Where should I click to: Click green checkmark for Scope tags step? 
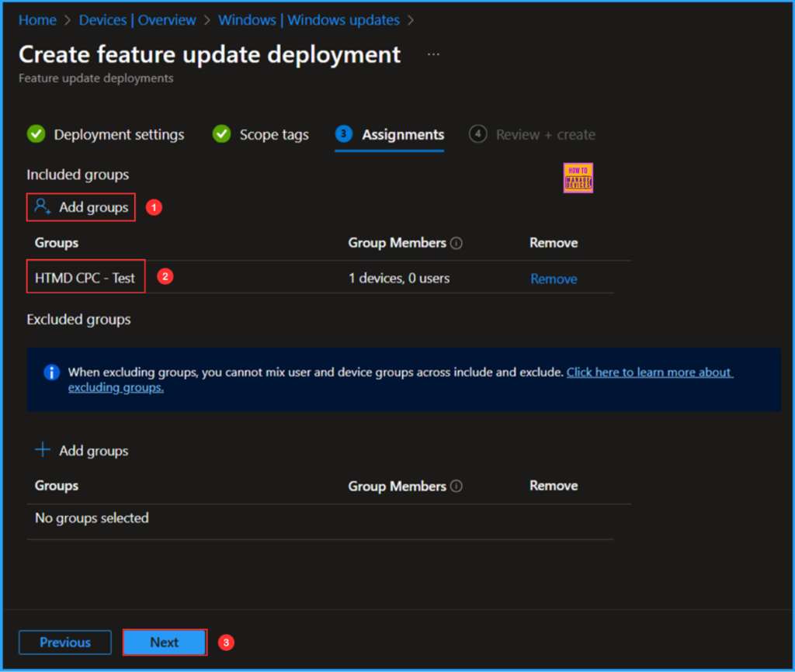[x=221, y=134]
